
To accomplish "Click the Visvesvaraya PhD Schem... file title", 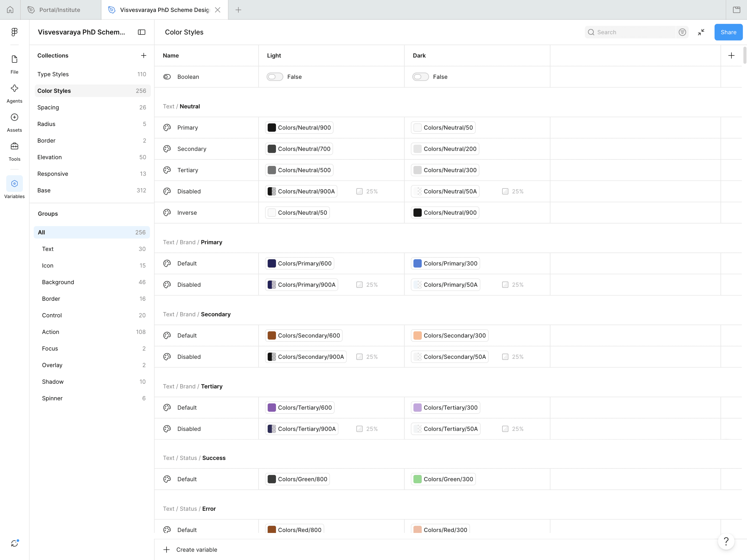I will pos(81,32).
